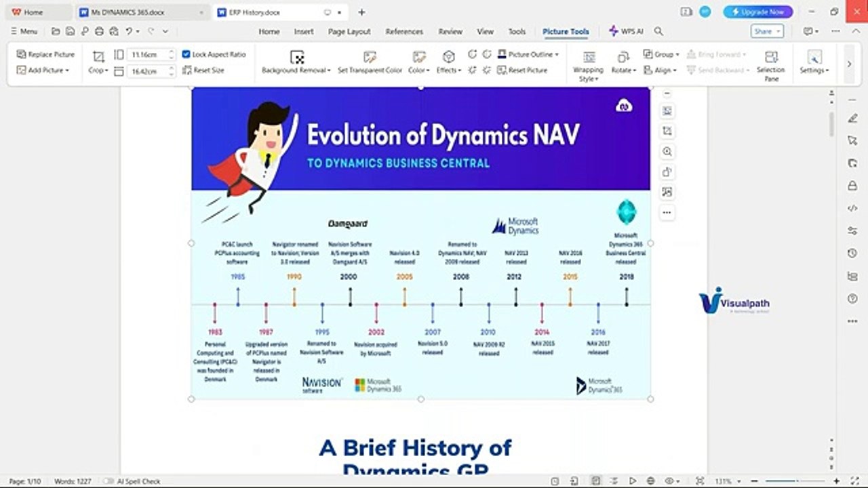Click Reset Picture button
Viewport: 868px width, 488px height.
522,70
